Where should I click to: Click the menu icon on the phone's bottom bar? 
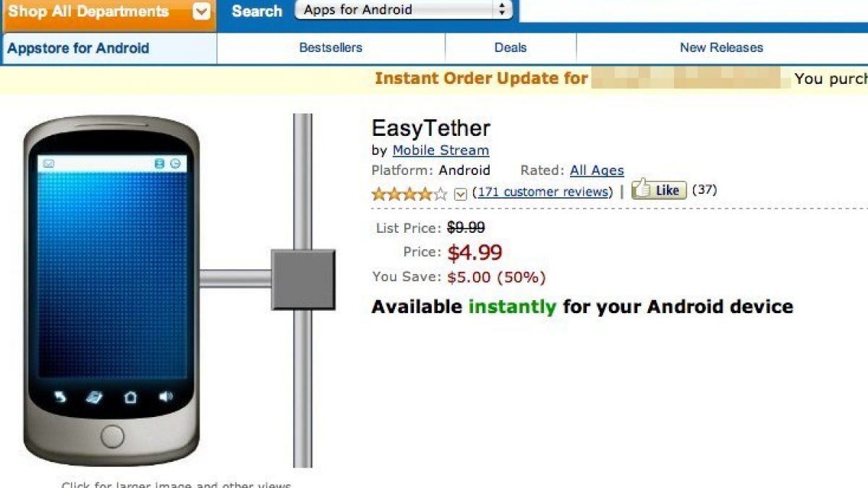[94, 397]
